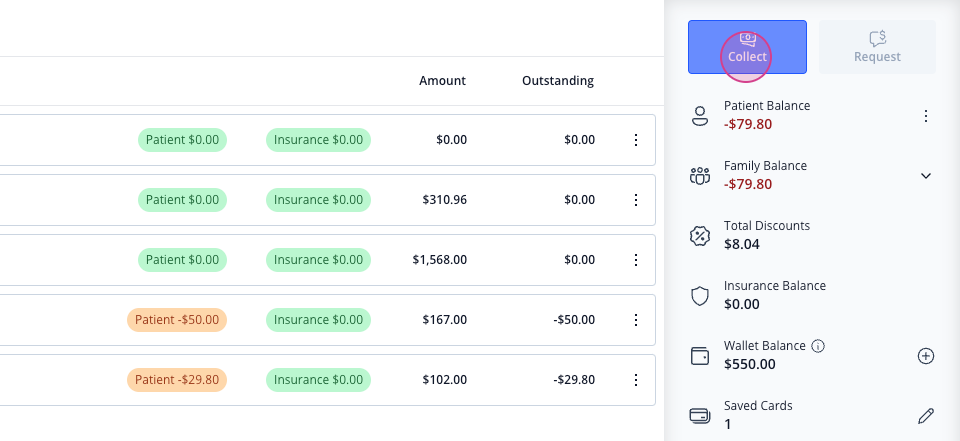Click the Wallet Balance wallet icon

[x=699, y=356]
